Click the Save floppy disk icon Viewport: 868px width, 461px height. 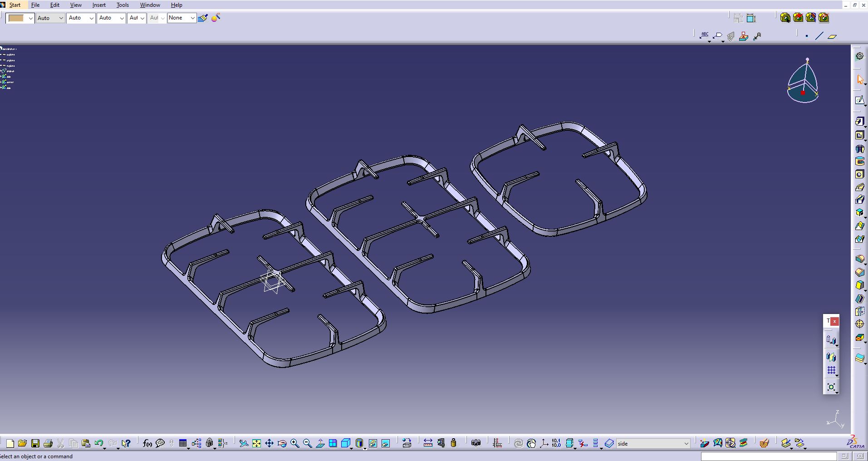pos(35,443)
